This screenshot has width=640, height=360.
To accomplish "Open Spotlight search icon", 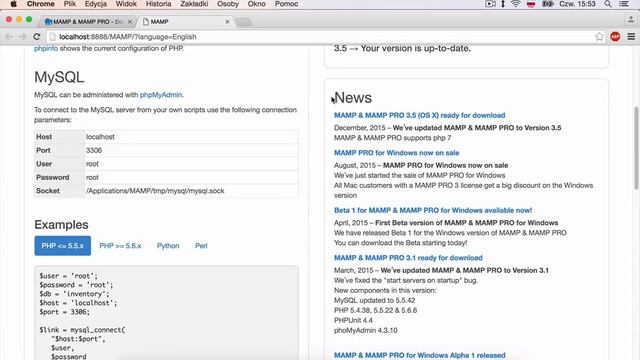I will point(608,4).
